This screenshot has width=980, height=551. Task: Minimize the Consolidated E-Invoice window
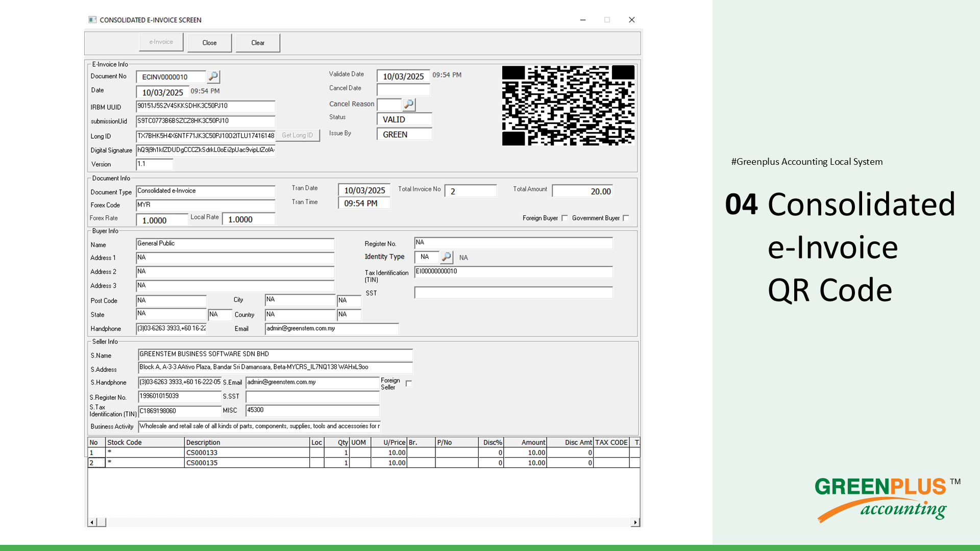(x=582, y=20)
